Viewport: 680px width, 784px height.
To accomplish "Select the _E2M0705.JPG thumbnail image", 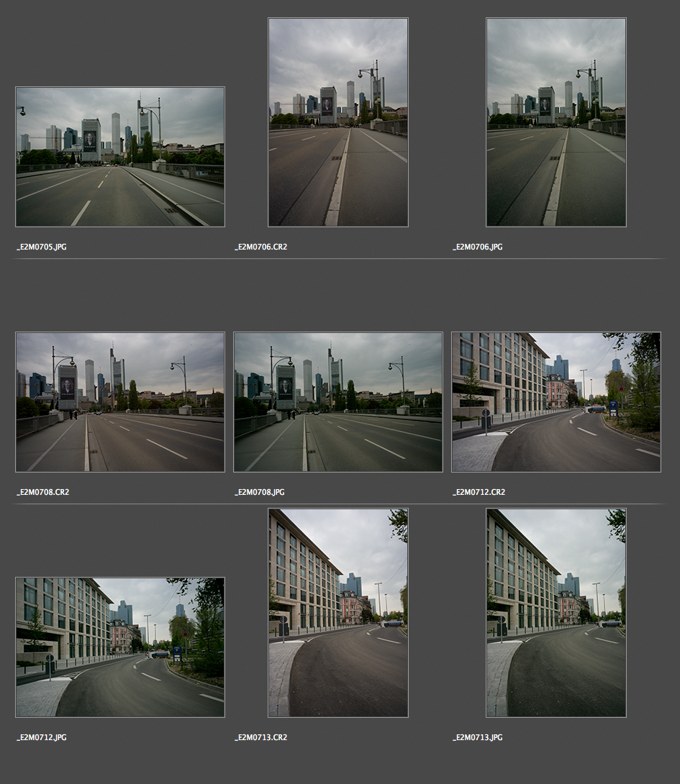I will (x=120, y=157).
